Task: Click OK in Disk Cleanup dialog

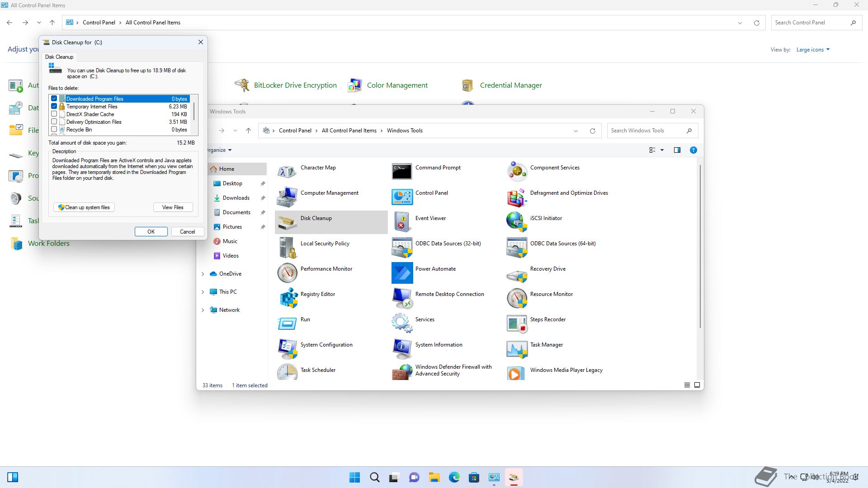Action: point(151,232)
